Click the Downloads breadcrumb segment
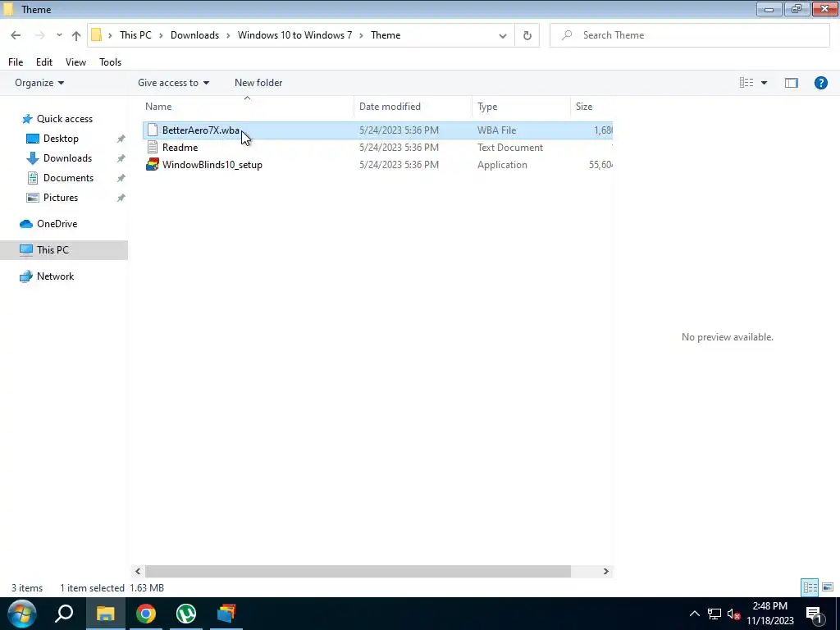The width and height of the screenshot is (840, 630). click(194, 35)
